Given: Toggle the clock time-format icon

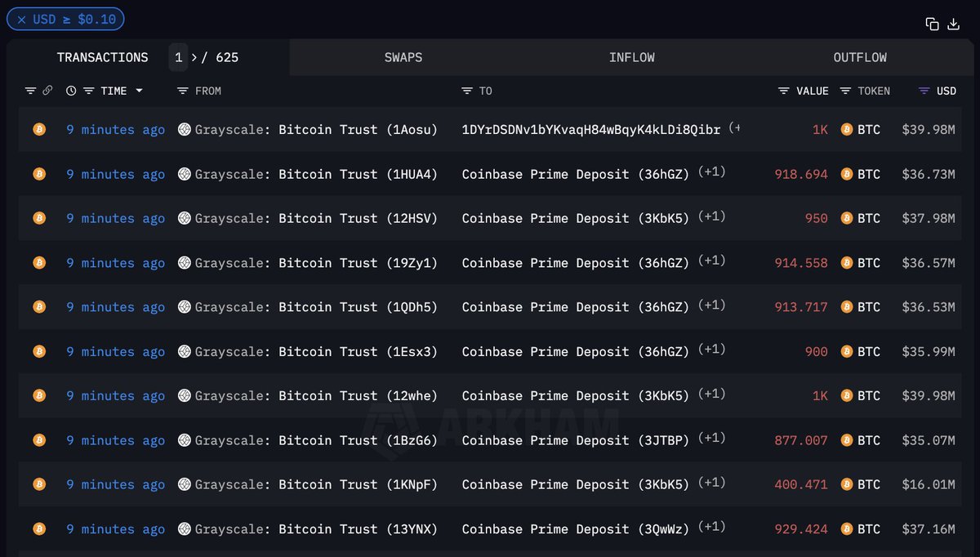Looking at the screenshot, I should pos(71,91).
